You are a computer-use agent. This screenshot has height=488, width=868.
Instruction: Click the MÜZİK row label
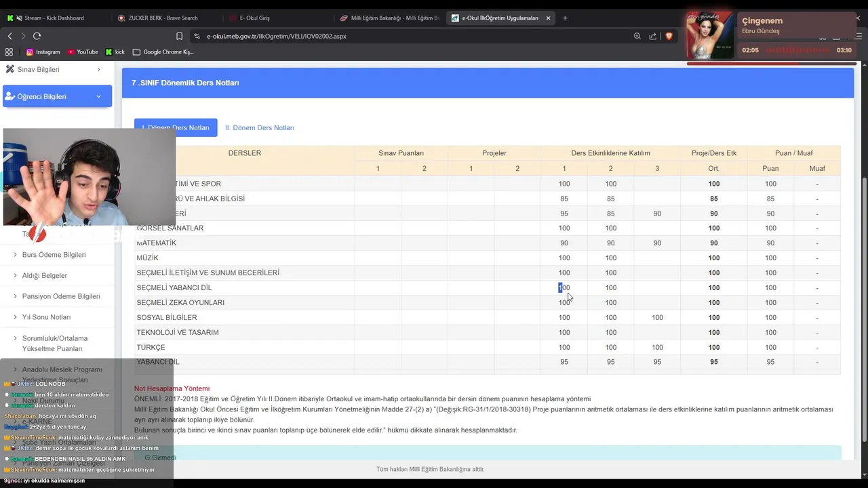pyautogui.click(x=148, y=258)
